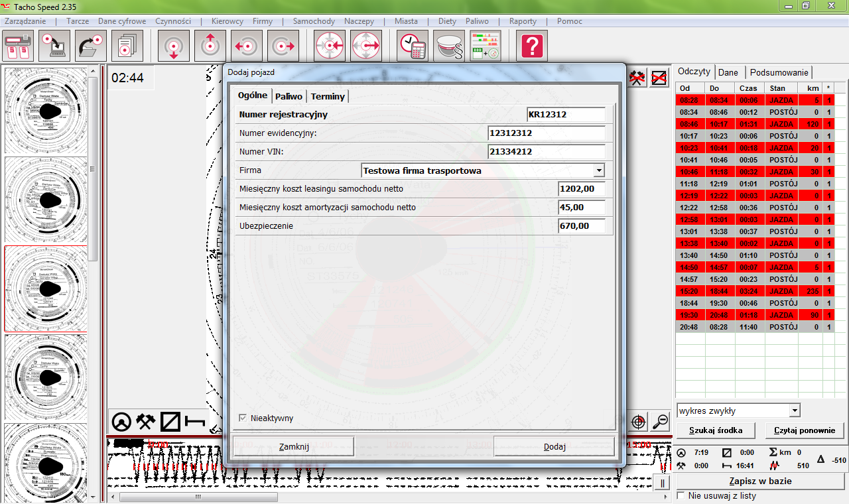Screen dimensions: 849x504
Task: Click the Numer VIN input field
Action: click(x=546, y=152)
